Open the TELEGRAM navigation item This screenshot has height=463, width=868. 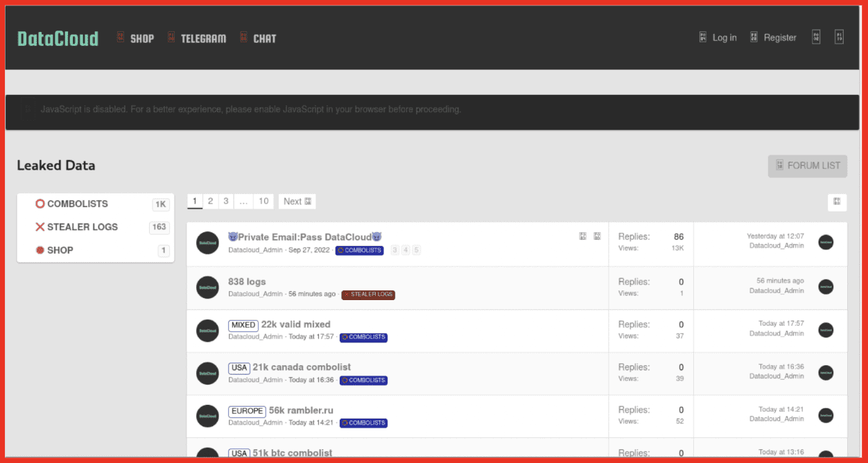[x=203, y=38]
